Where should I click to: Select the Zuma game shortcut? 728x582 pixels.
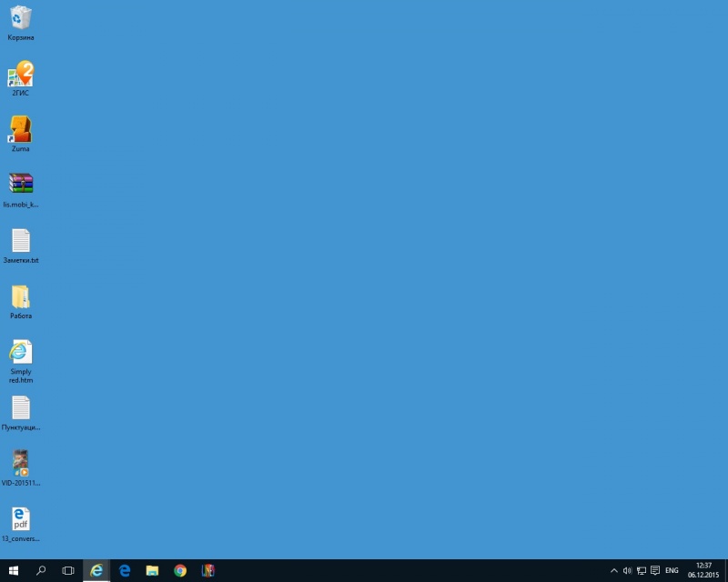pos(20,134)
